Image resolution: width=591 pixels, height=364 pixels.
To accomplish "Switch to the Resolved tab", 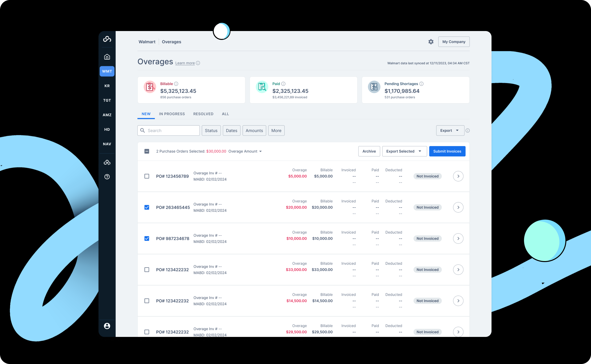I will [x=203, y=114].
